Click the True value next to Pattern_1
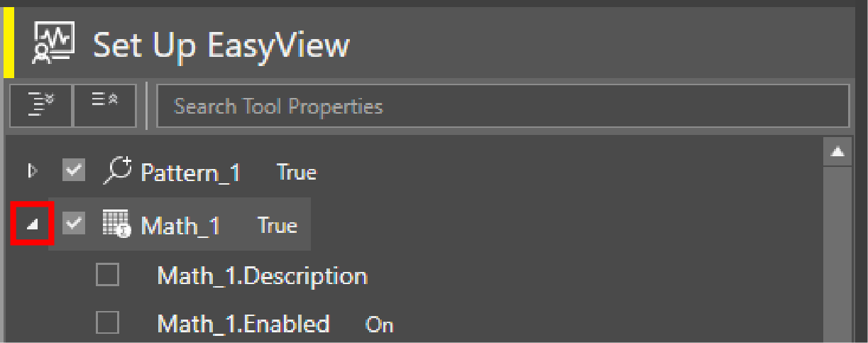868x343 pixels. 297,173
